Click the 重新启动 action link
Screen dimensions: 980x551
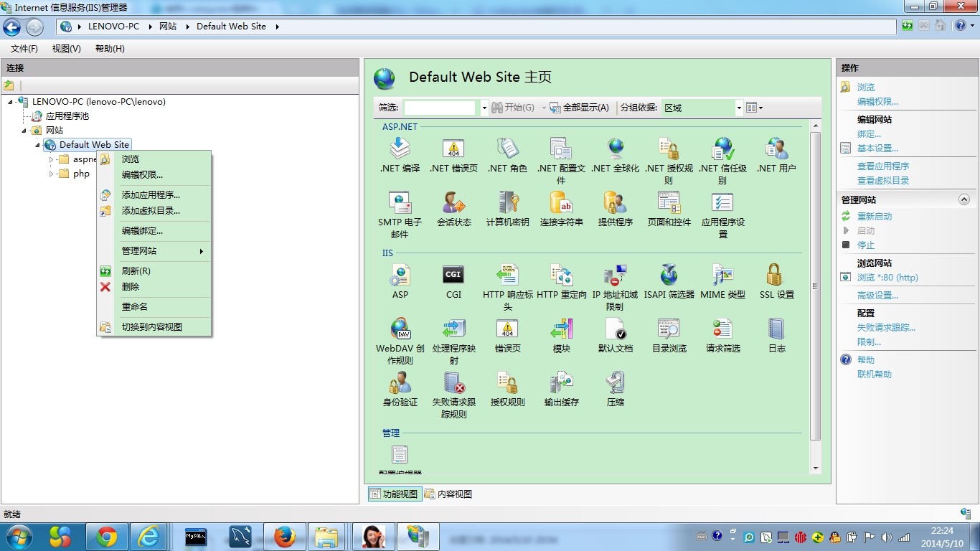coord(875,217)
